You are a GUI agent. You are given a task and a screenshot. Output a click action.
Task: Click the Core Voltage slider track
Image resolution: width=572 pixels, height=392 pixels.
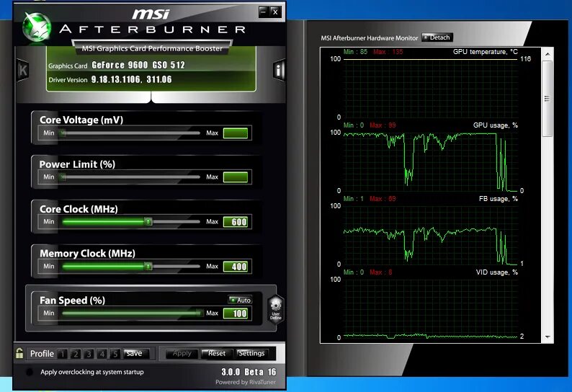pos(130,133)
